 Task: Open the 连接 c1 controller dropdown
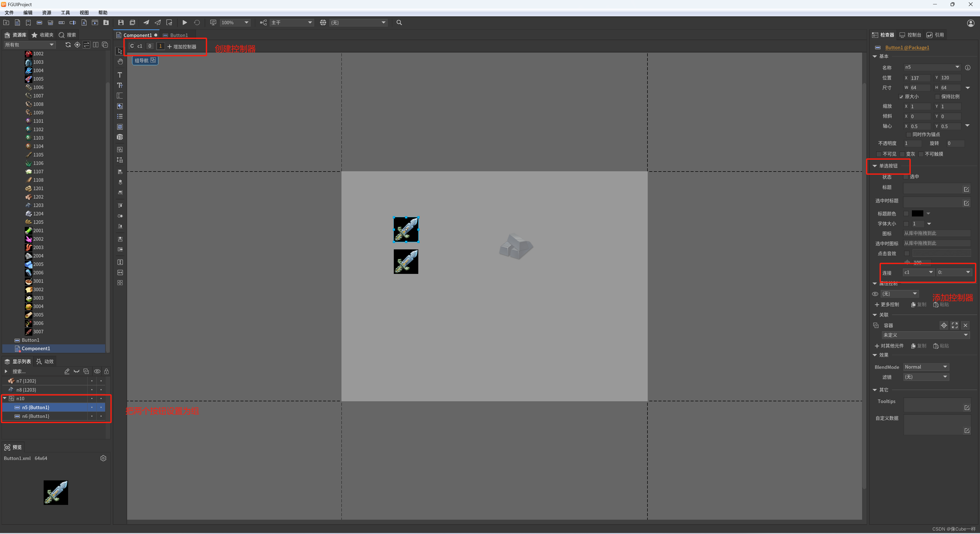coord(918,272)
